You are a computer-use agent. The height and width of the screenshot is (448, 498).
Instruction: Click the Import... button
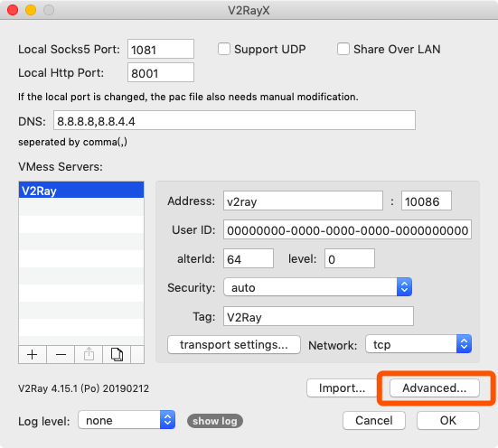342,388
